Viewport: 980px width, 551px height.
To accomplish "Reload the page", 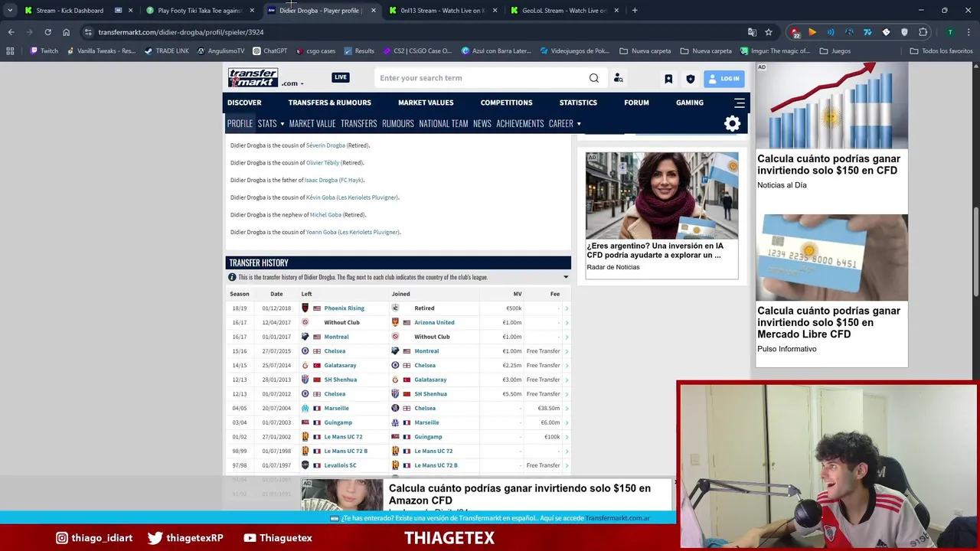I will tap(47, 32).
